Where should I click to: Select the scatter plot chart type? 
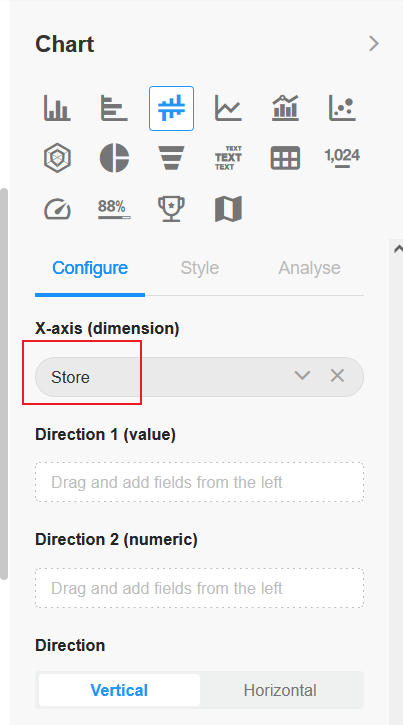point(342,108)
